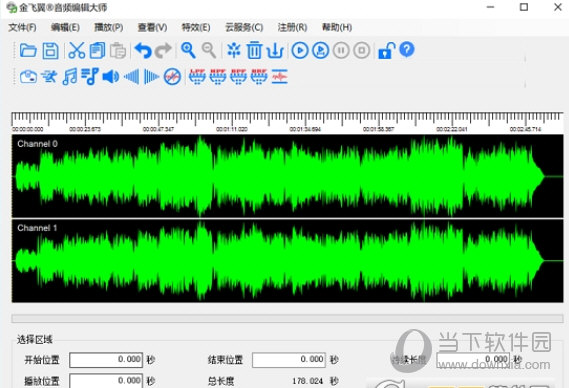Click the disabled stop playback button
Viewport: 569px width, 388px height.
[362, 50]
